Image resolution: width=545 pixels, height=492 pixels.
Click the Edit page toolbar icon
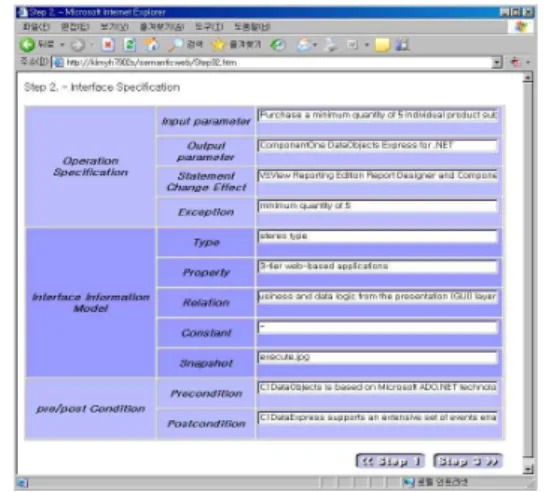click(x=352, y=44)
